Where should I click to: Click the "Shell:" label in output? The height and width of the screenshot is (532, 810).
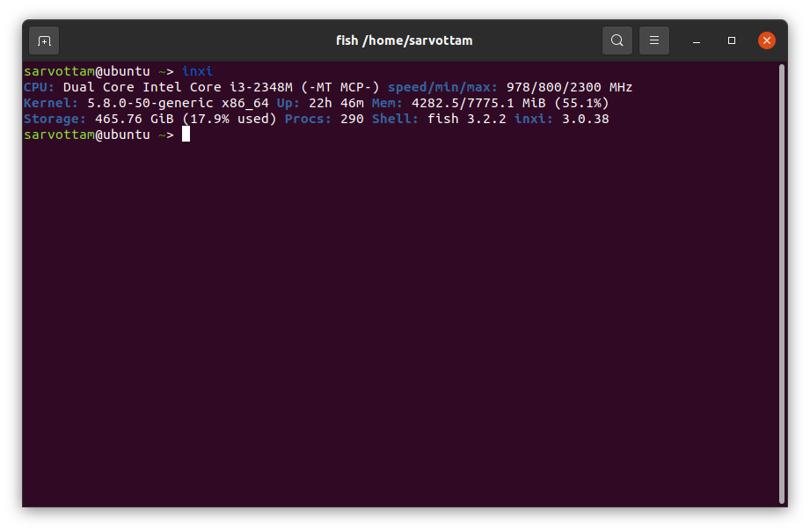click(x=395, y=119)
